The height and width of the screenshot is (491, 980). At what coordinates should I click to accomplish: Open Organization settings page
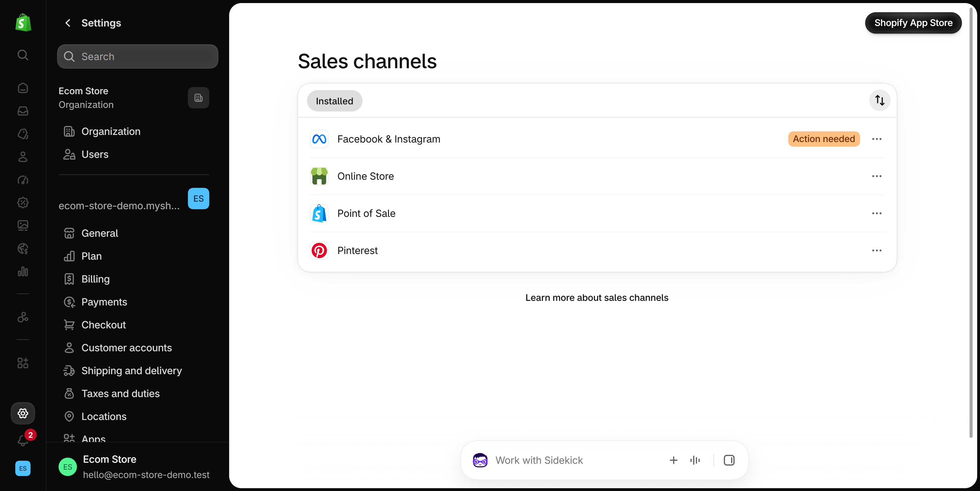tap(134, 132)
